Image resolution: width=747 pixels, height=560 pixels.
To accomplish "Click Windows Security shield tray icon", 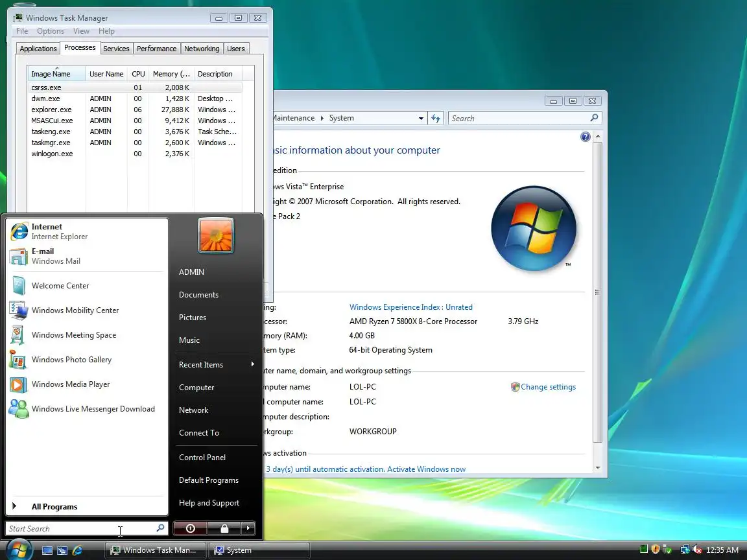I will [656, 550].
